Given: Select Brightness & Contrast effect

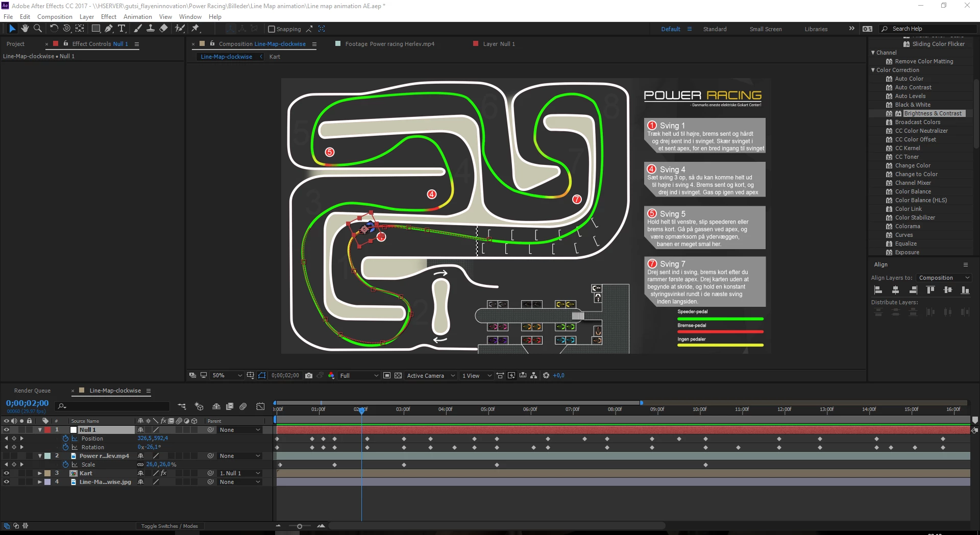Looking at the screenshot, I should click(933, 113).
